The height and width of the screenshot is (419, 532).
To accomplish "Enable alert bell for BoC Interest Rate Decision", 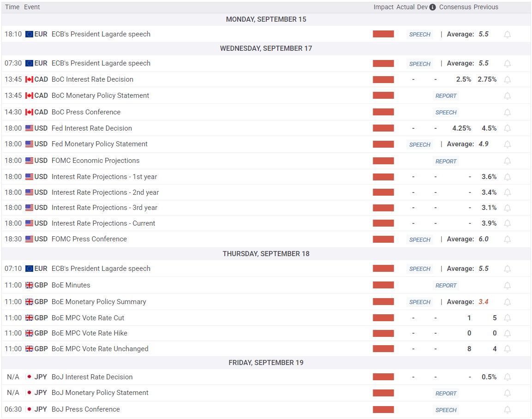I will point(507,79).
